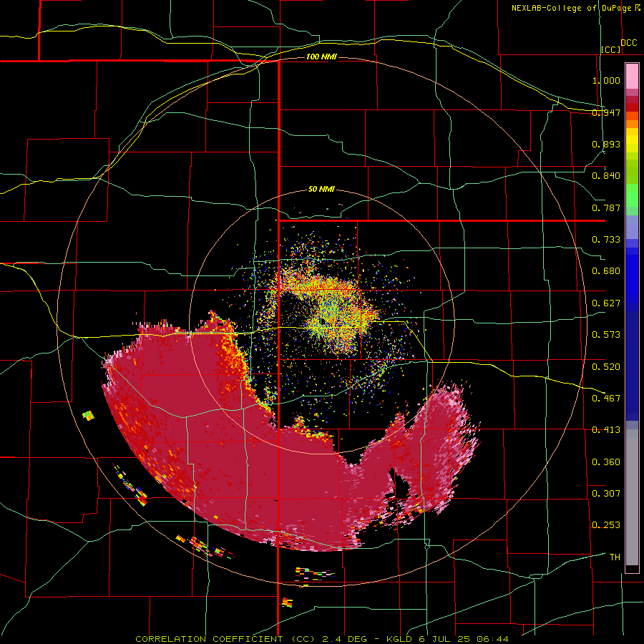Click the TH label at color bar bottom

coord(615,557)
